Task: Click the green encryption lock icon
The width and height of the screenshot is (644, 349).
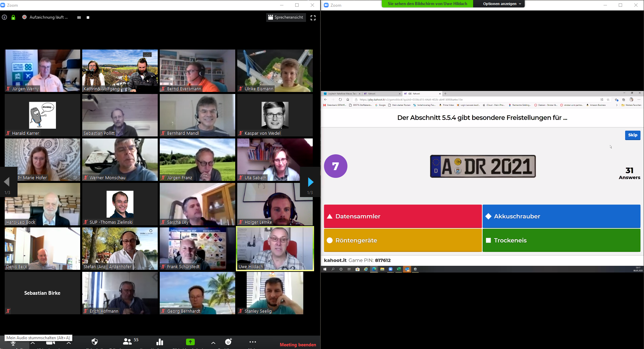Action: [x=13, y=17]
